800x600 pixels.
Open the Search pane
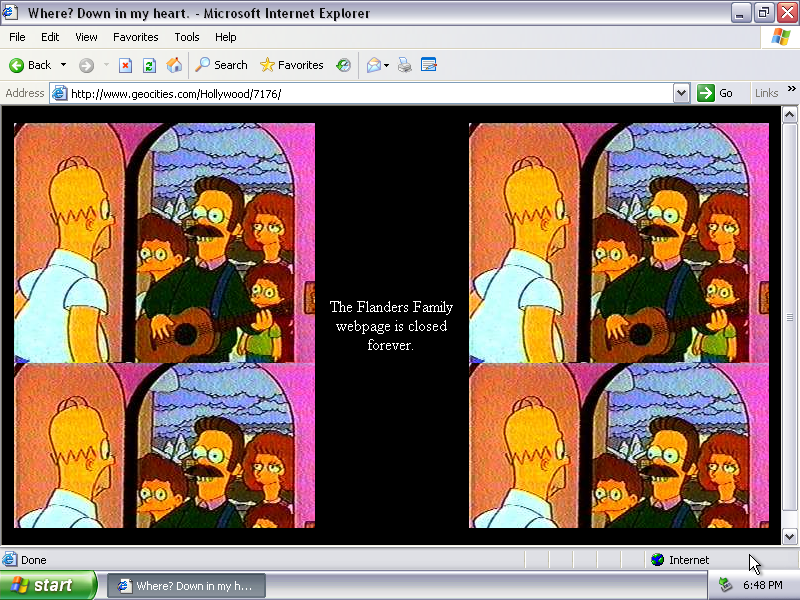coord(221,65)
